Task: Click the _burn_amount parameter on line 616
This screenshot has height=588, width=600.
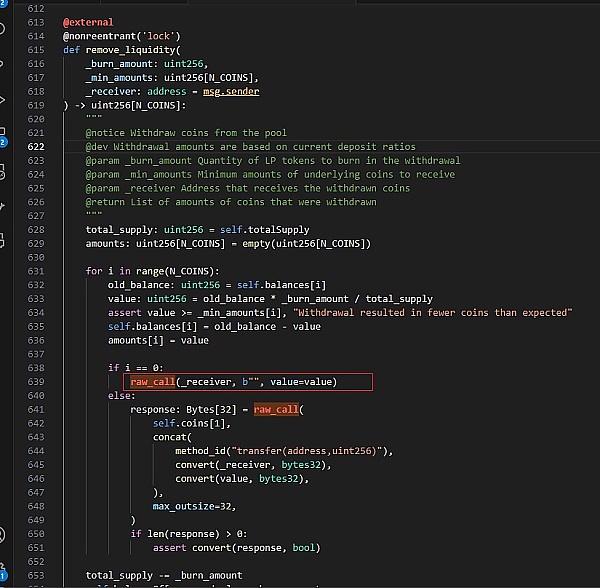Action: (119, 64)
